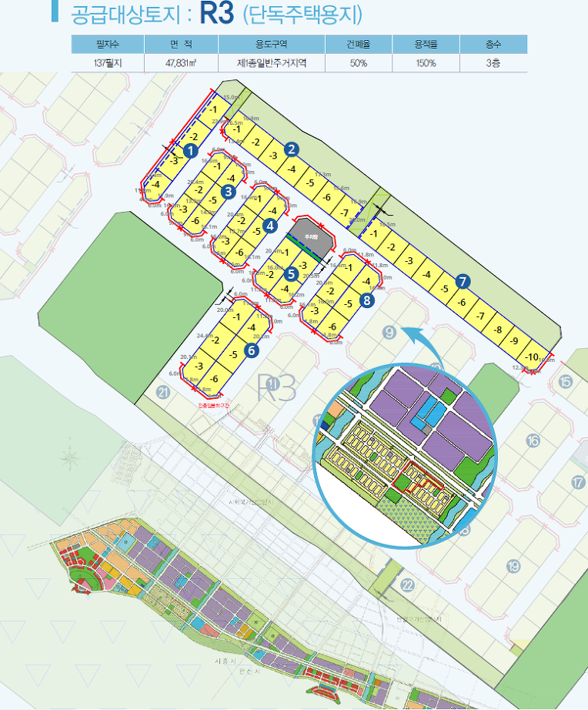
Task: Click the 용도구역 column header
Action: point(272,45)
